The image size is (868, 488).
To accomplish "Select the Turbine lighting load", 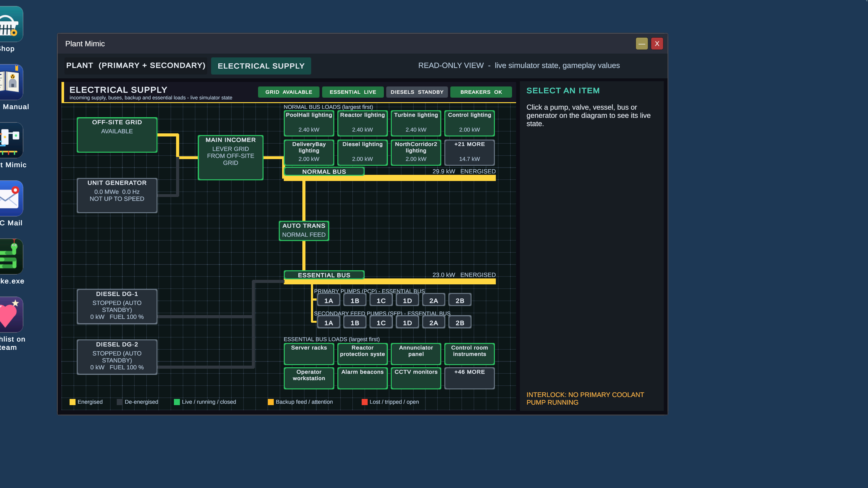I will 416,123.
